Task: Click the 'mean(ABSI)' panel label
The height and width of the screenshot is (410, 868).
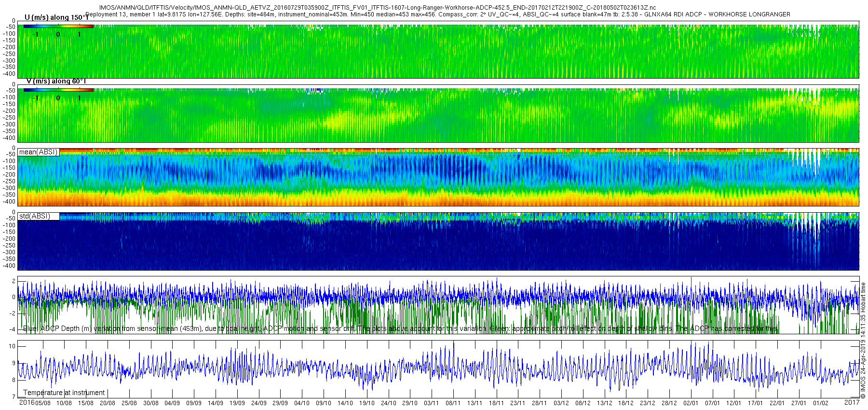Action: [38, 152]
